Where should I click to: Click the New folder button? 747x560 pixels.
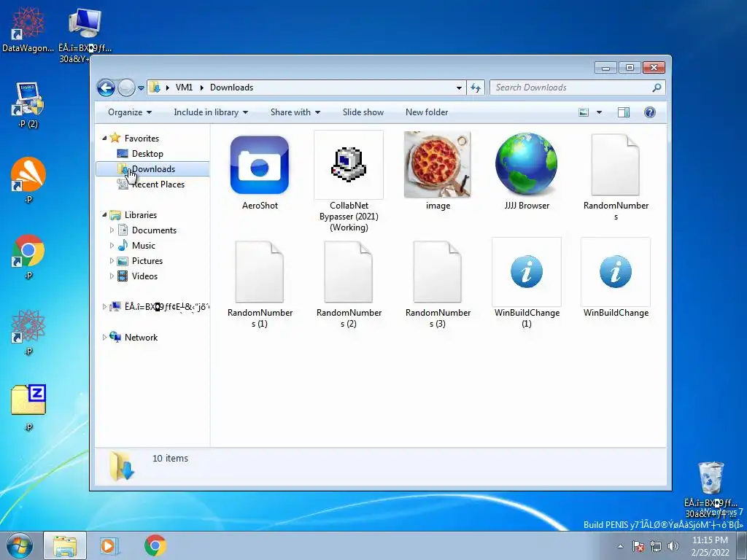tap(426, 112)
